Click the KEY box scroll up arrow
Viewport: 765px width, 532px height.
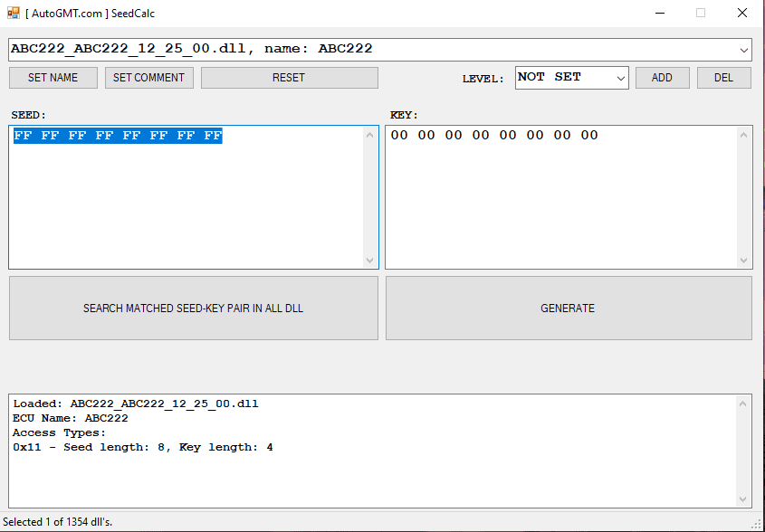[x=744, y=135]
